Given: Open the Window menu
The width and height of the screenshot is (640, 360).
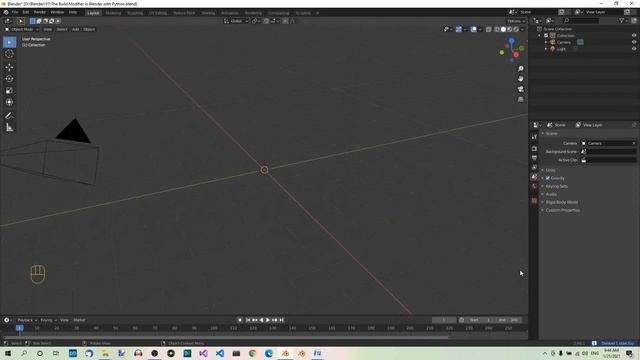Looking at the screenshot, I should (57, 12).
